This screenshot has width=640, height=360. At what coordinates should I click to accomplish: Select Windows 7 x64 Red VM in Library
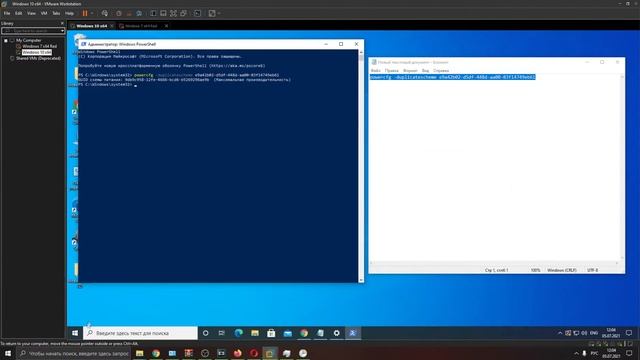point(39,46)
